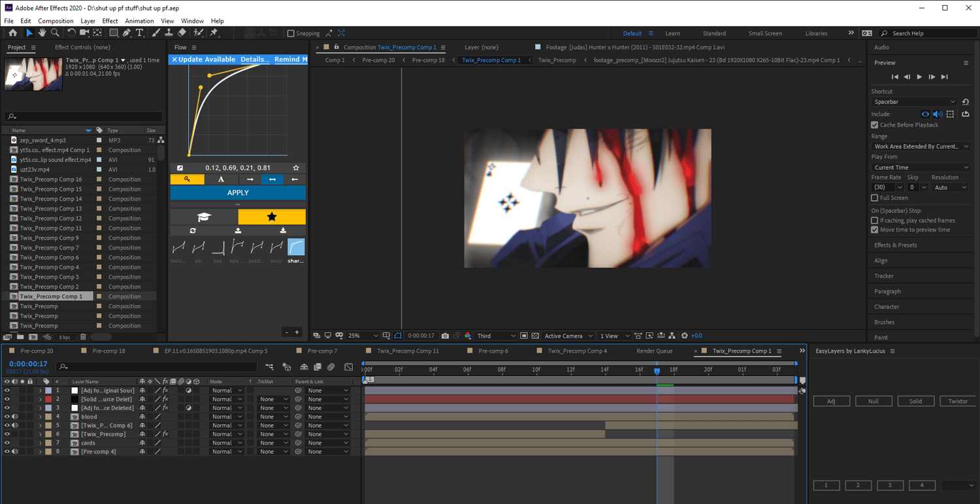The height and width of the screenshot is (504, 980).
Task: Toggle Cache Before Playback checkbox
Action: tap(875, 125)
